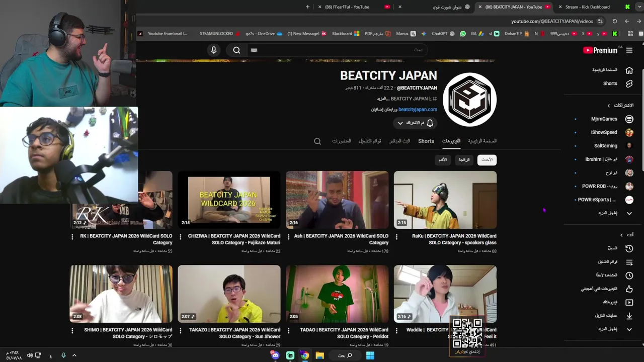Open site info icon in address bar
The image size is (644, 362).
pos(600,21)
